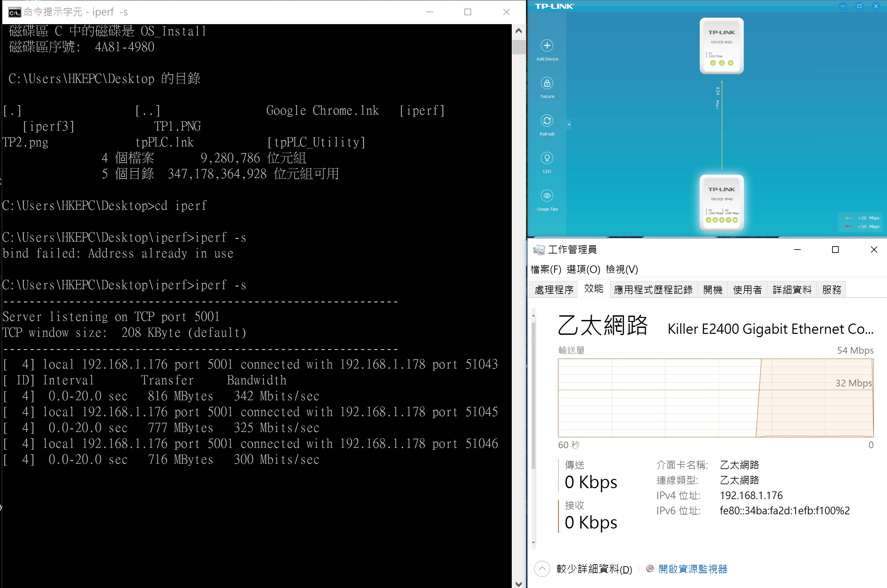Image resolution: width=887 pixels, height=588 pixels.
Task: Click the Add Device icon in TP-LINK utility
Action: pyautogui.click(x=547, y=46)
